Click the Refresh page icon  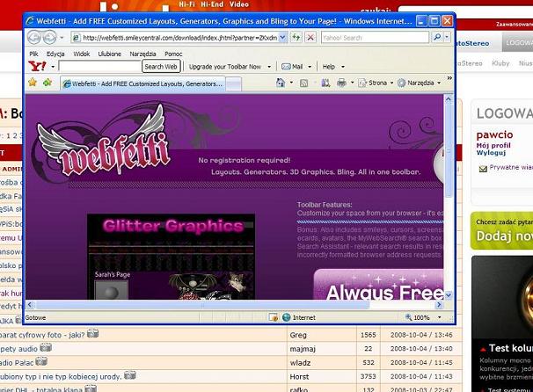(x=296, y=38)
